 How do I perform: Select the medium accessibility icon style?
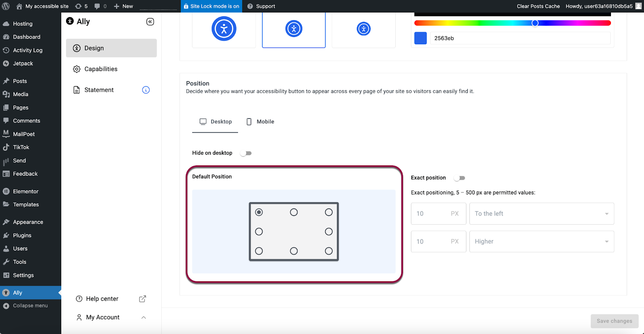[x=294, y=29]
